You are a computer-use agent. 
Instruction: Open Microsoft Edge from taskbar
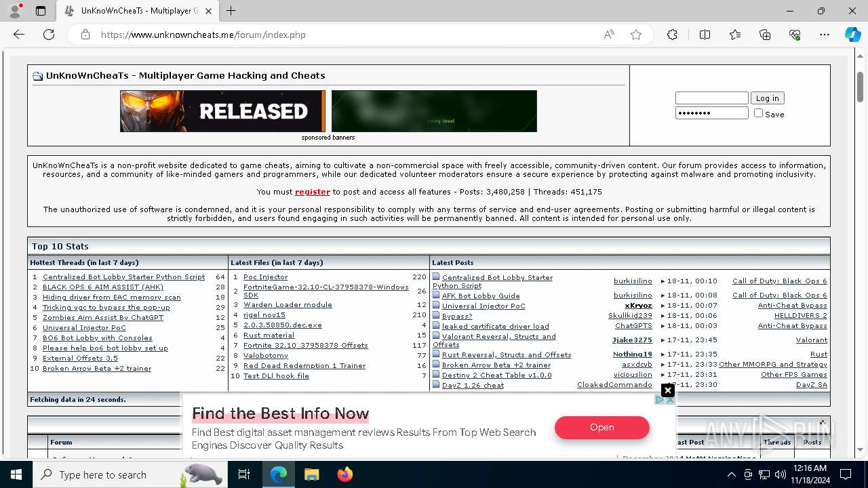pos(279,474)
